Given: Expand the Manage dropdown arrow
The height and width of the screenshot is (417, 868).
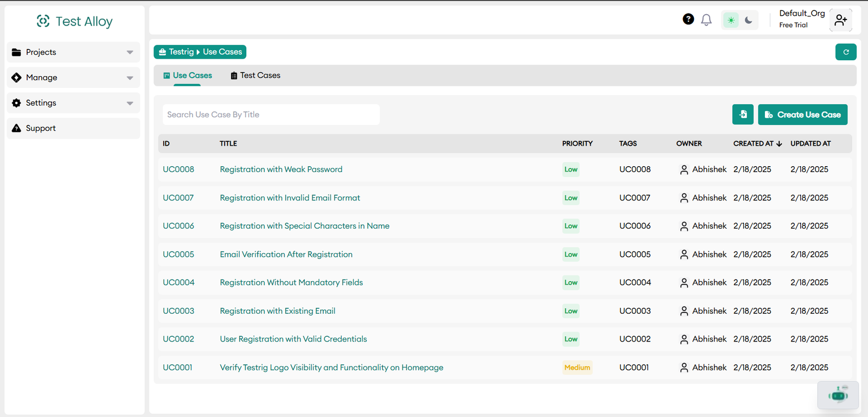Looking at the screenshot, I should click(130, 78).
